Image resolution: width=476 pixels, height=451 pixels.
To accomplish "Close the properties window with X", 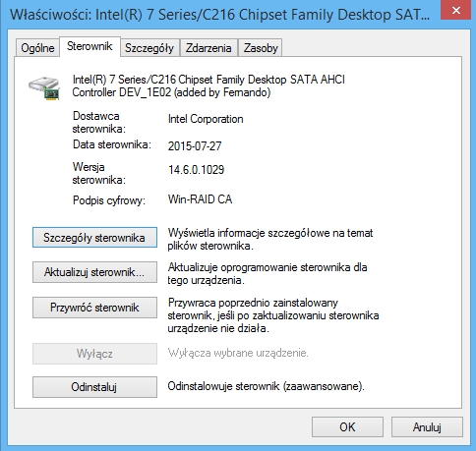I will (x=456, y=10).
